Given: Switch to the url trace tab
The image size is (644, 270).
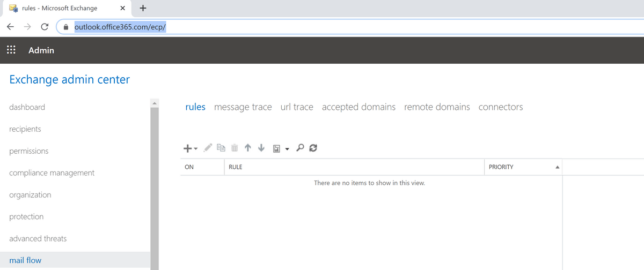Looking at the screenshot, I should (297, 107).
